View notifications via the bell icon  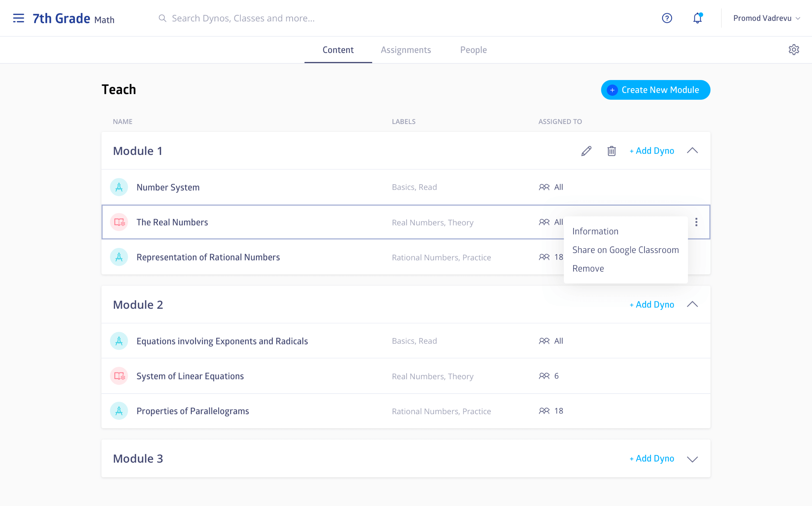[697, 18]
